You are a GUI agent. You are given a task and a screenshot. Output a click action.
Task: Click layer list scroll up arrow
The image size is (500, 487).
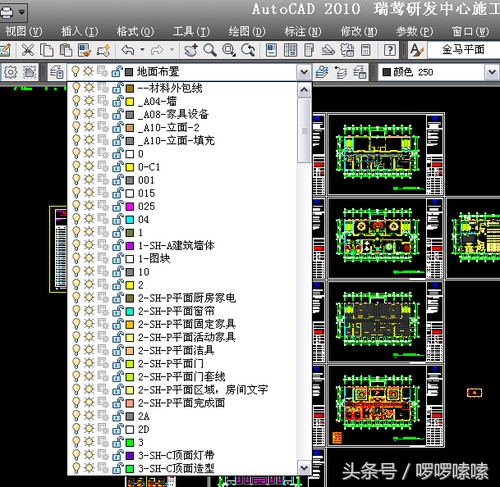click(304, 90)
